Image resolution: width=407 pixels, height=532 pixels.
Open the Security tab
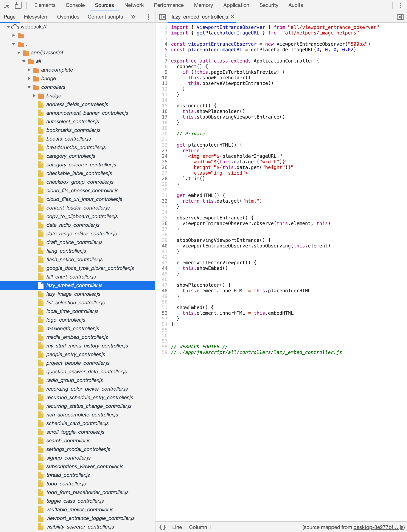point(269,5)
